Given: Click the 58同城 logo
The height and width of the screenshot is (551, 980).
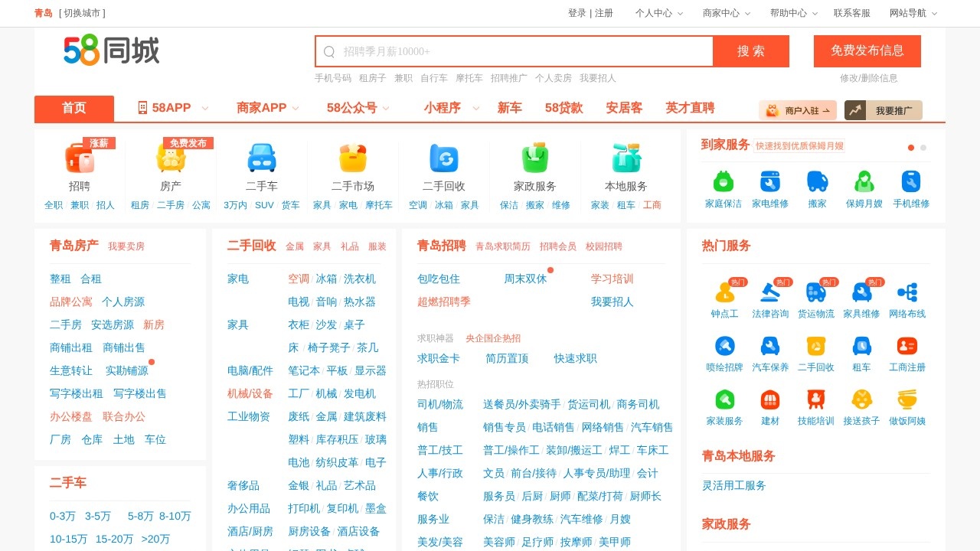Looking at the screenshot, I should [x=112, y=51].
